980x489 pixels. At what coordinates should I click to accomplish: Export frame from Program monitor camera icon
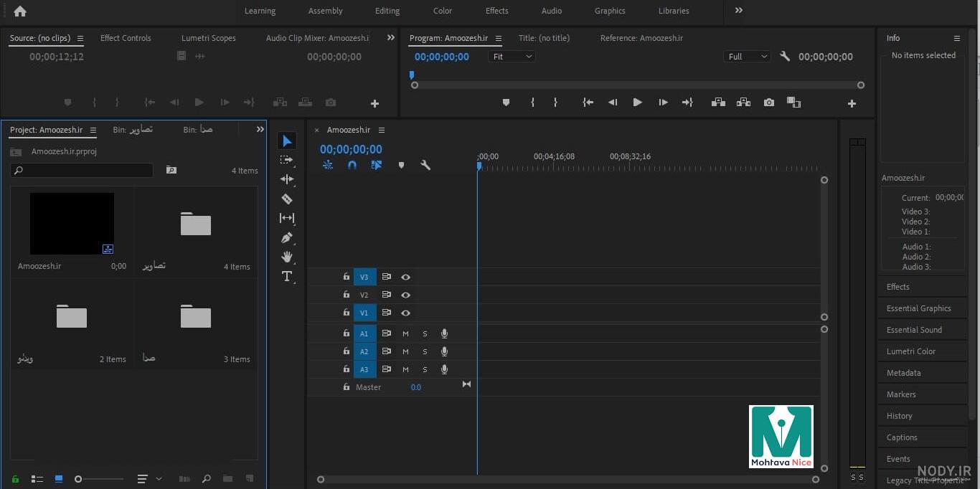769,103
